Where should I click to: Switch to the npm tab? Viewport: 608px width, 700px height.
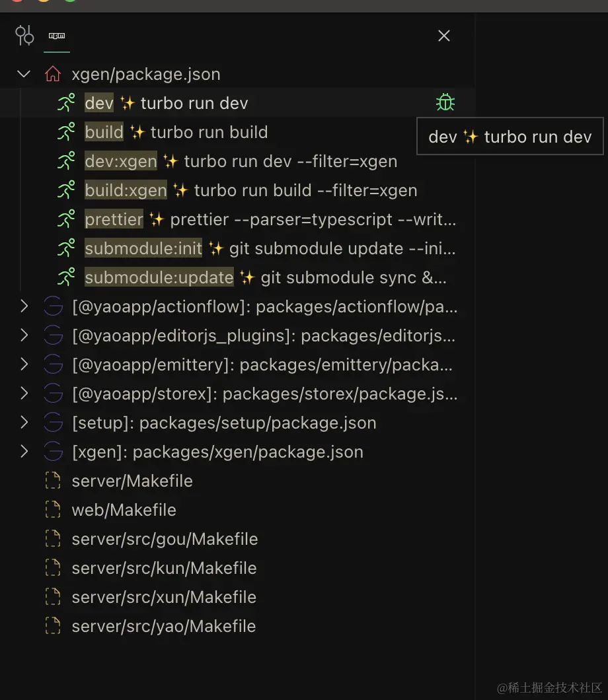pyautogui.click(x=57, y=36)
